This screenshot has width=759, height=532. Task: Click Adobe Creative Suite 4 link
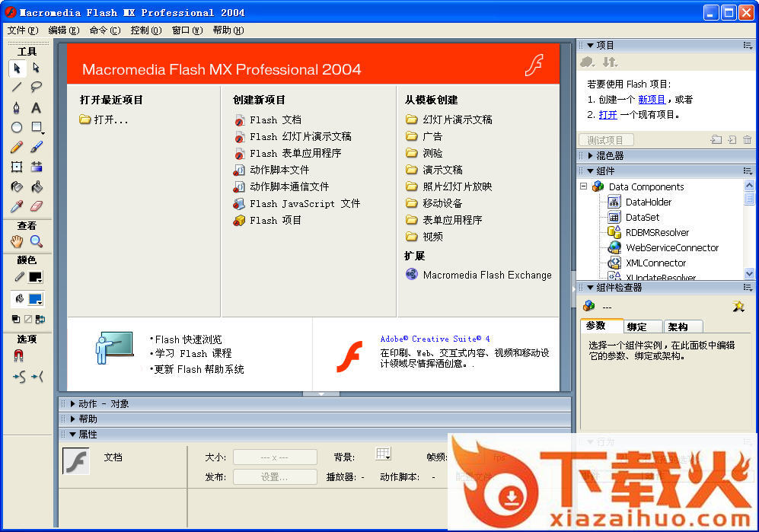point(435,339)
